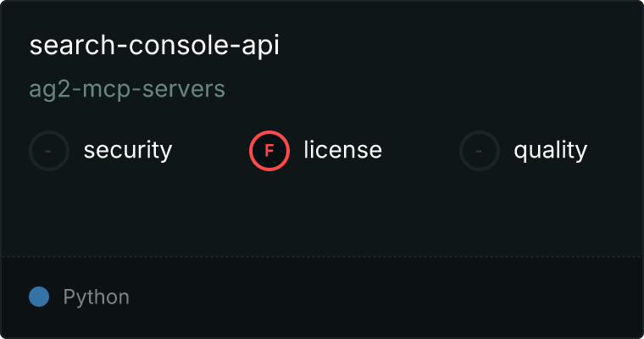
Task: Click the dash inside the quality badge
Action: click(x=480, y=151)
